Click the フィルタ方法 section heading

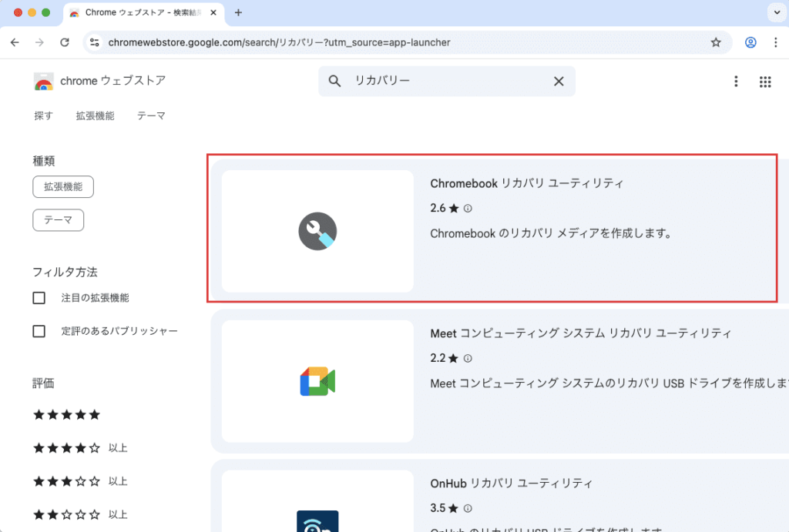[65, 272]
